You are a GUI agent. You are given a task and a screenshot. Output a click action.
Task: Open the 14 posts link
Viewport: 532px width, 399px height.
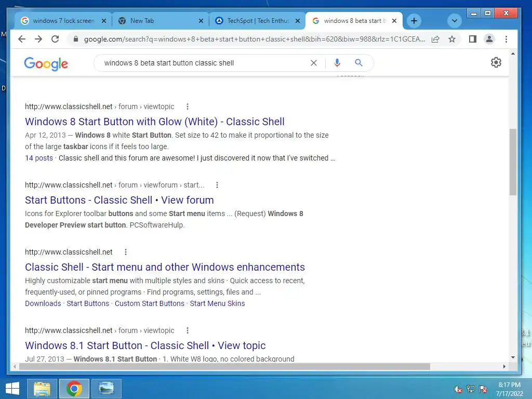39,158
